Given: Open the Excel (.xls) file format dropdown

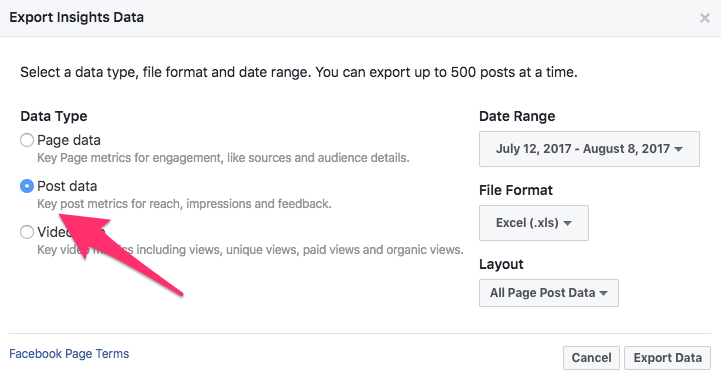Looking at the screenshot, I should tap(533, 223).
